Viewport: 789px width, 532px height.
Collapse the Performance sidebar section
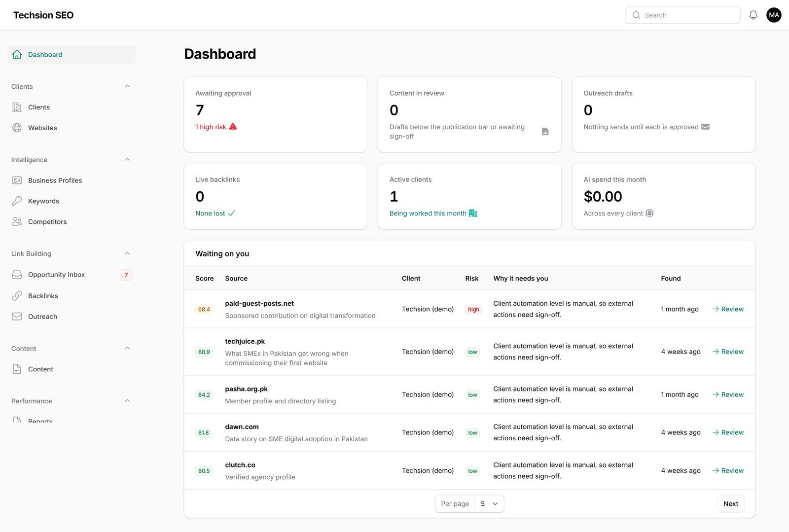(x=127, y=401)
